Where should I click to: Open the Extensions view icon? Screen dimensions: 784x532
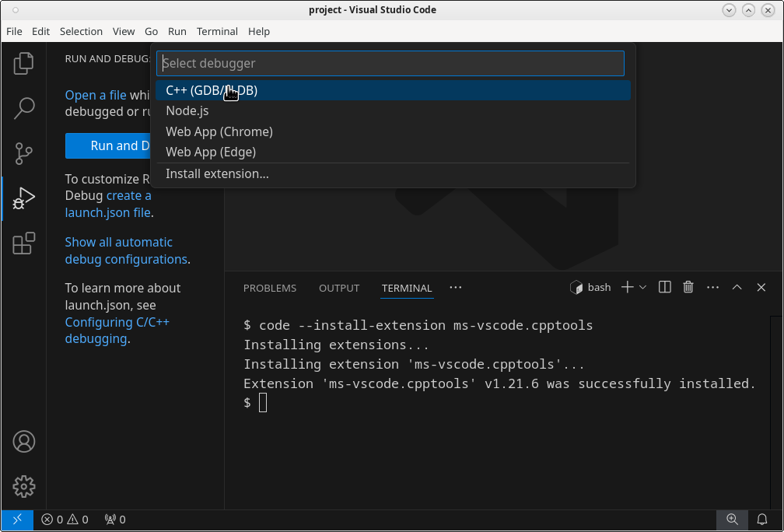pyautogui.click(x=23, y=243)
